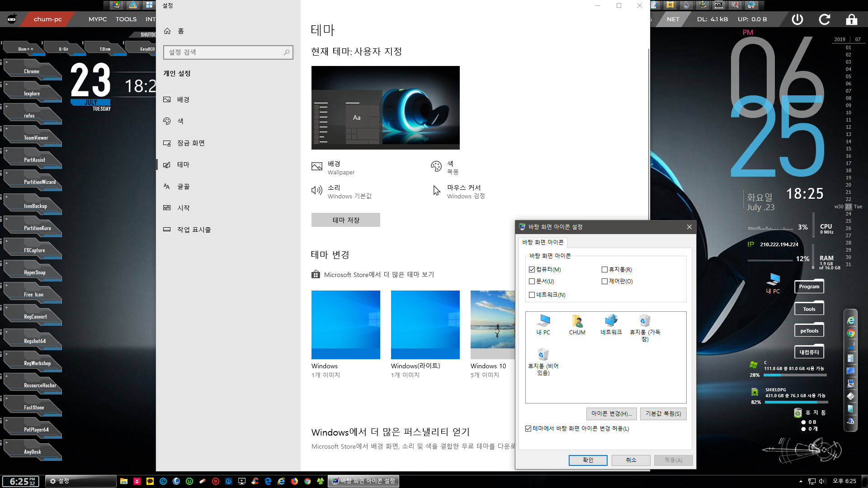Select the CHUM user folder icon
The height and width of the screenshot is (488, 868).
pyautogui.click(x=577, y=325)
